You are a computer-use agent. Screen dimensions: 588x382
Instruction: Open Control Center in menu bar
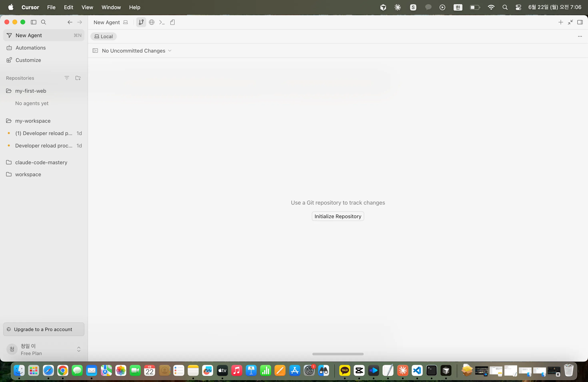tap(518, 7)
